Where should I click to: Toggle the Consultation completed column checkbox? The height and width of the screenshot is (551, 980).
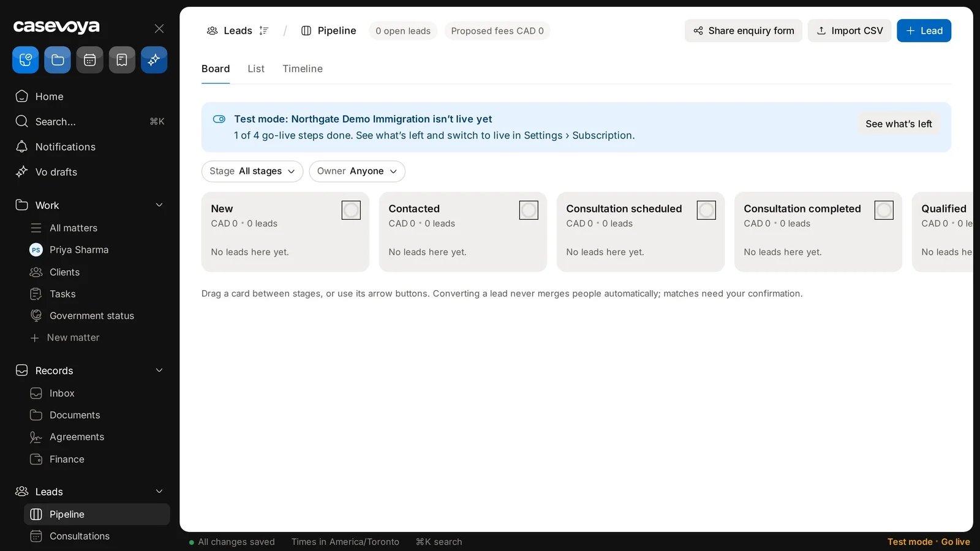pyautogui.click(x=884, y=211)
